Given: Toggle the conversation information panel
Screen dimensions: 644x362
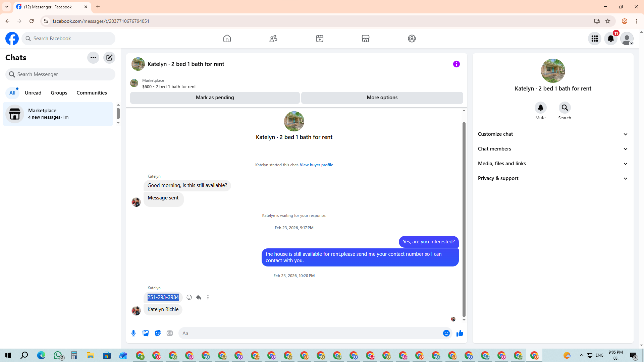Looking at the screenshot, I should point(456,64).
